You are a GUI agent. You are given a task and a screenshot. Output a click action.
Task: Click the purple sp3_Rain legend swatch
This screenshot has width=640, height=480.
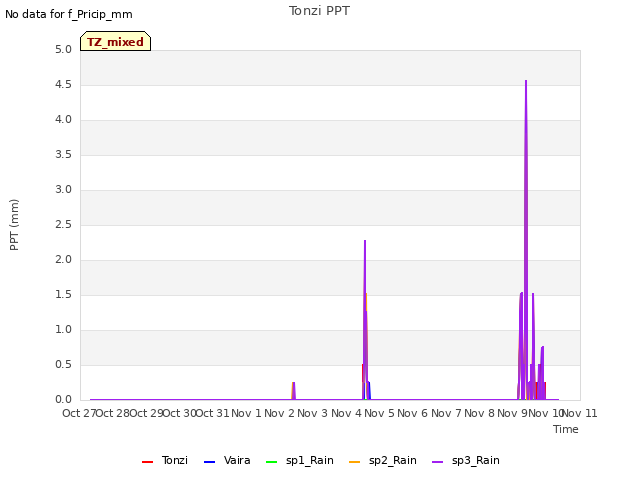[438, 462]
